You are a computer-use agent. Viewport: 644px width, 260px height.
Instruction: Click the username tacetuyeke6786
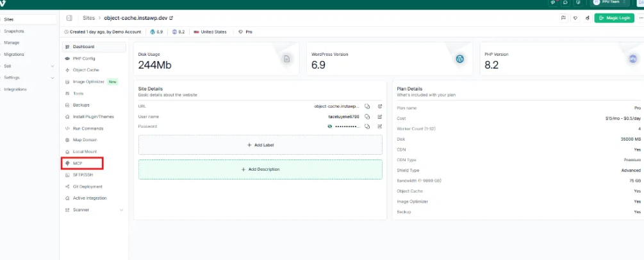click(343, 116)
